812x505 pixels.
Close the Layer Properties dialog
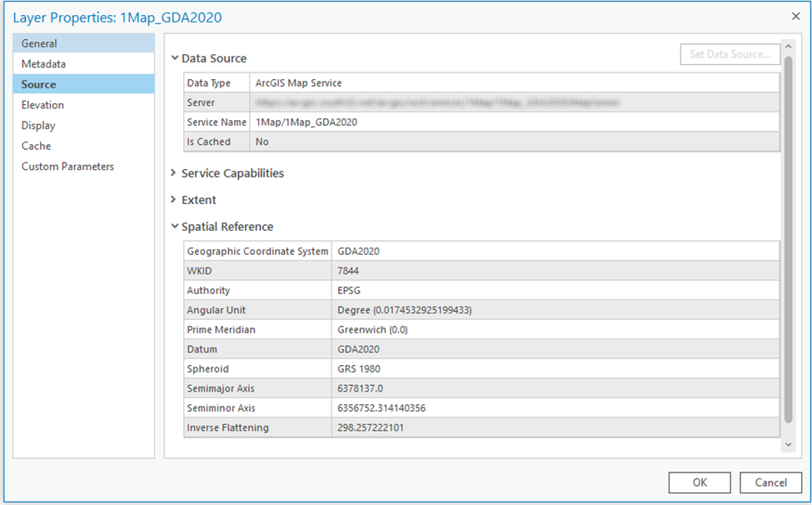[x=796, y=17]
